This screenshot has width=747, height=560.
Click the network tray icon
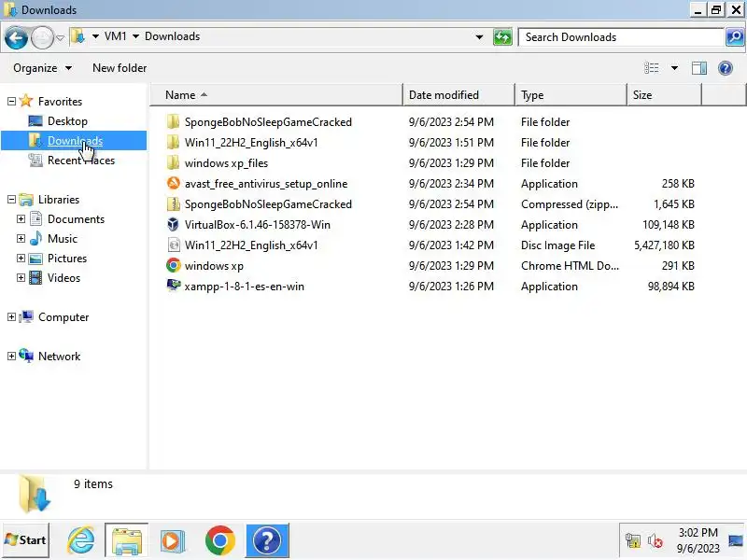click(633, 540)
